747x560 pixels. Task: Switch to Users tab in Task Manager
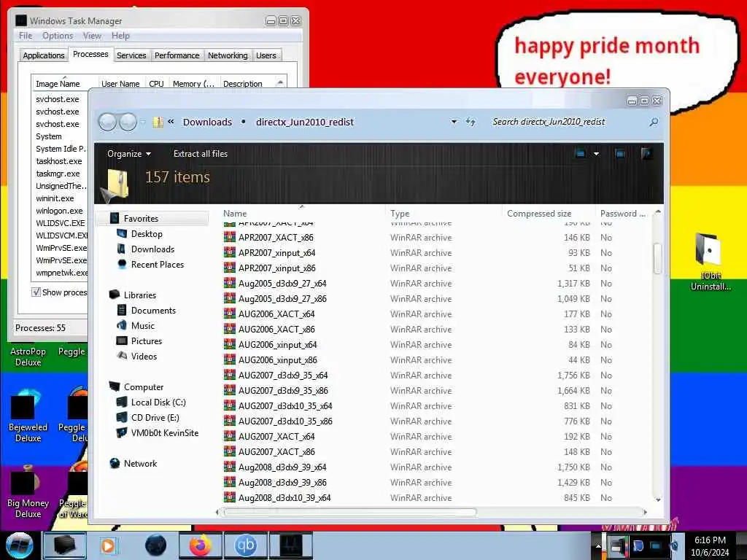[266, 55]
